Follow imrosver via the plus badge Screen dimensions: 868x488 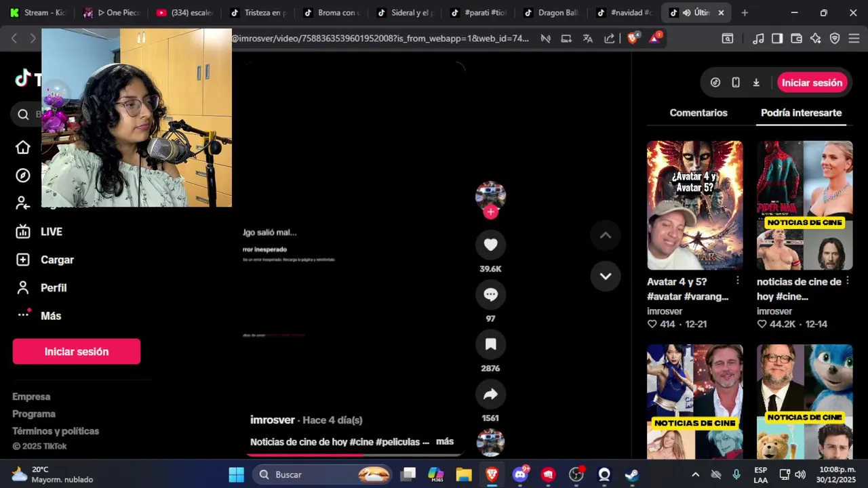coord(490,211)
